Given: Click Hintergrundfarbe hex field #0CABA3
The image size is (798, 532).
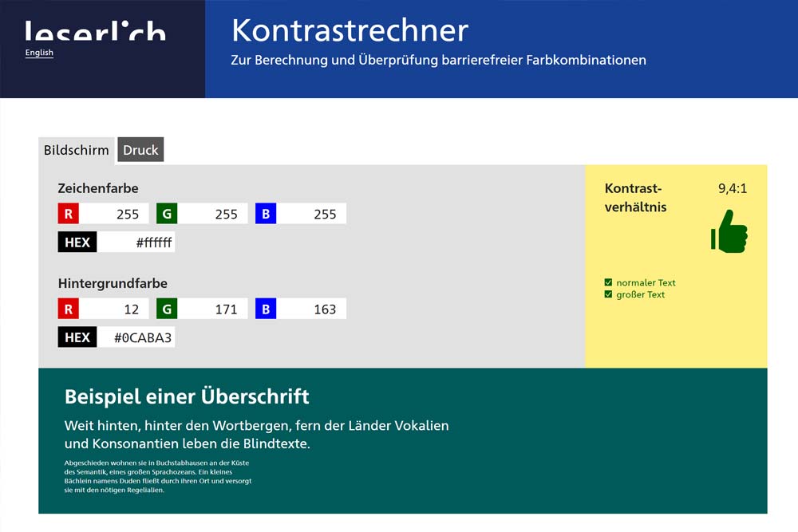Looking at the screenshot, I should click(x=136, y=337).
